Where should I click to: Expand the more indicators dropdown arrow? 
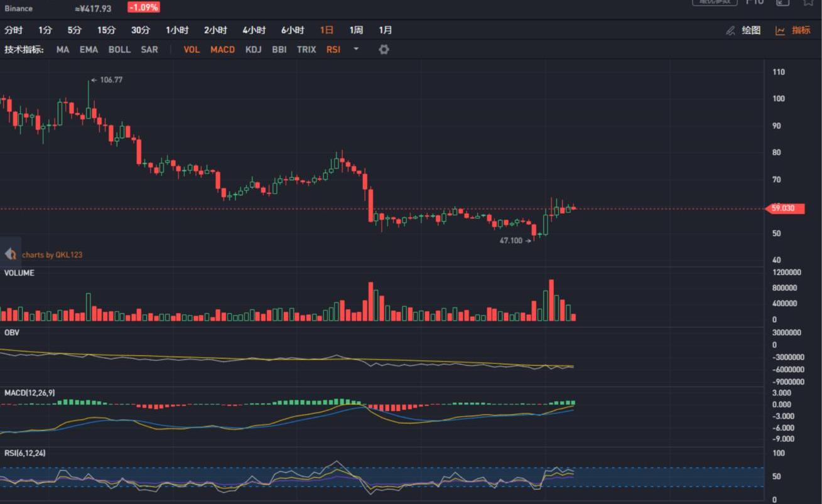pos(356,49)
